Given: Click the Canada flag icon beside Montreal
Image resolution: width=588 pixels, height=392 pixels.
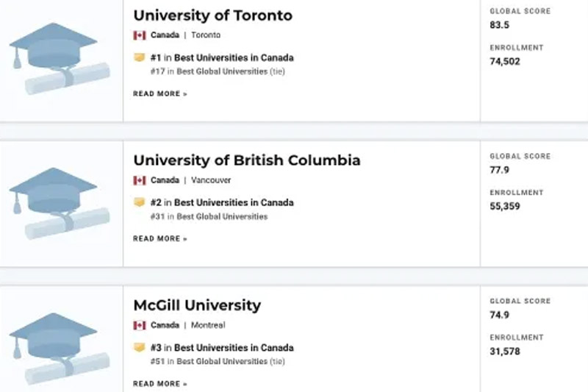Looking at the screenshot, I should click(x=140, y=325).
